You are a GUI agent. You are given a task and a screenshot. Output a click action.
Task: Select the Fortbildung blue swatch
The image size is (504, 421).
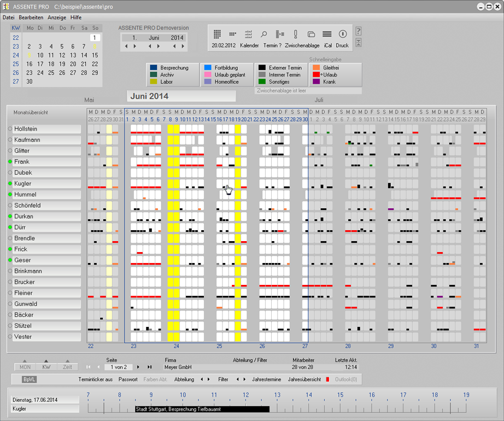point(208,67)
